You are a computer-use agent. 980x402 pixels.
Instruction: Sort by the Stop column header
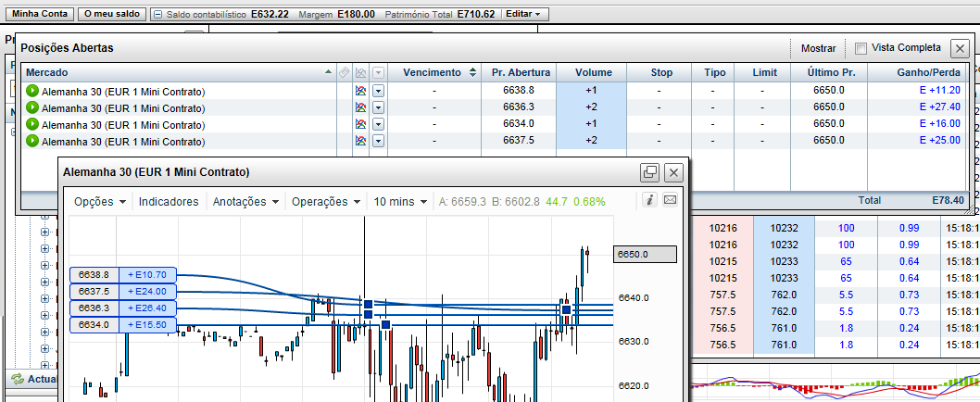click(x=661, y=72)
